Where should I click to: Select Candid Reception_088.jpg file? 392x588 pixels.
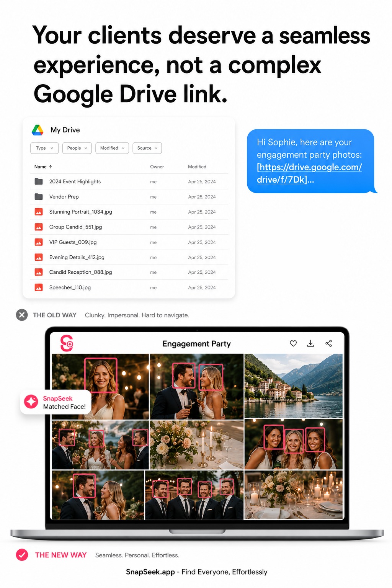129,272
